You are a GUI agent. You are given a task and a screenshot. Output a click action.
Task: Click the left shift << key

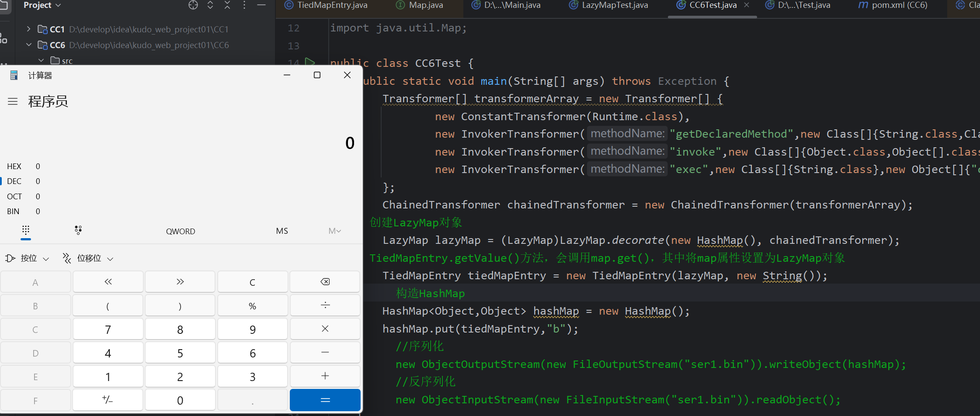[x=108, y=282]
